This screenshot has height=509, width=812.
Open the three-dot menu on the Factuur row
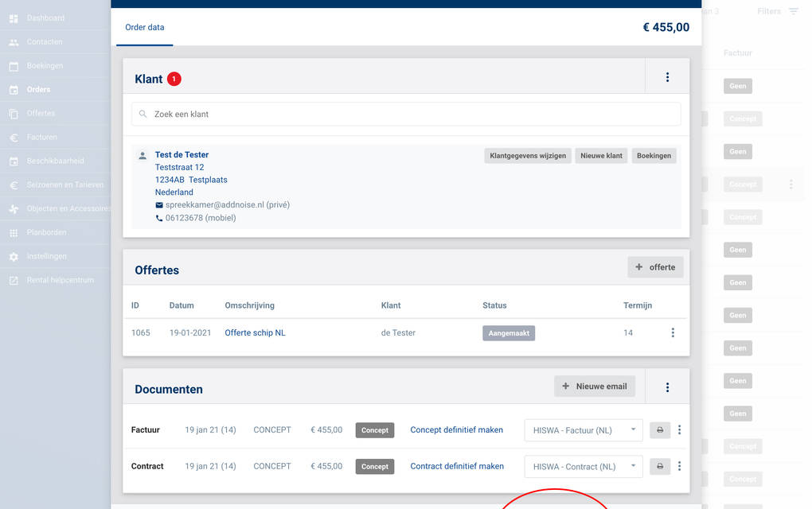tap(679, 430)
